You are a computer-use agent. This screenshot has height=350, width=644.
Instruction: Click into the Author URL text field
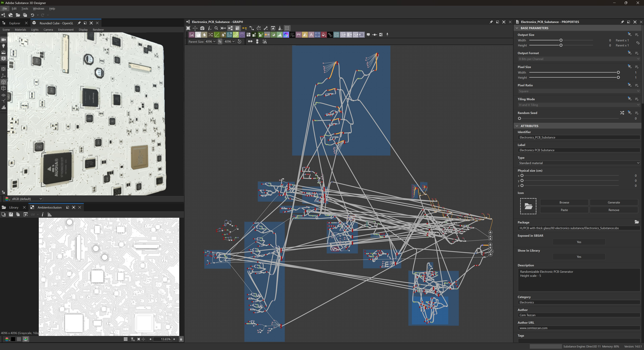579,328
